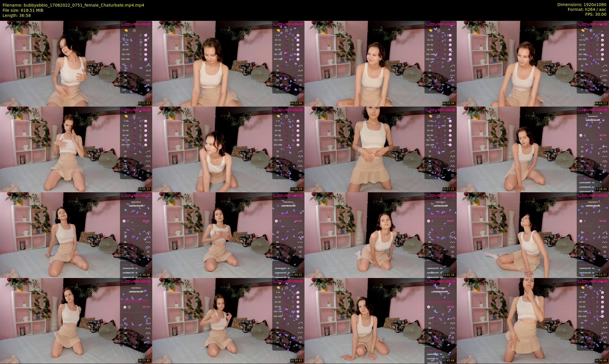The width and height of the screenshot is (609, 364).
Task: Click the pink smiley icon in 17:28.24 frame
Action: point(581,135)
